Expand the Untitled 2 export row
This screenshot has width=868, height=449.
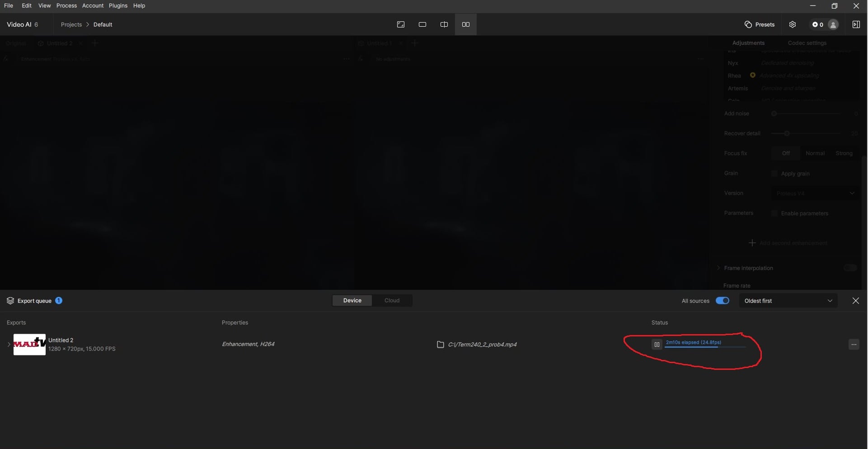[x=9, y=345]
